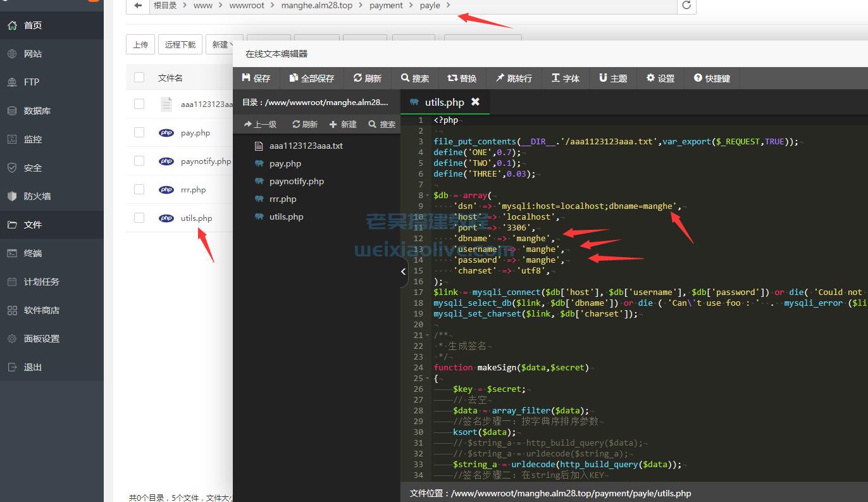Go up one level (上一级) in directory tree
The height and width of the screenshot is (502, 868).
coord(260,124)
